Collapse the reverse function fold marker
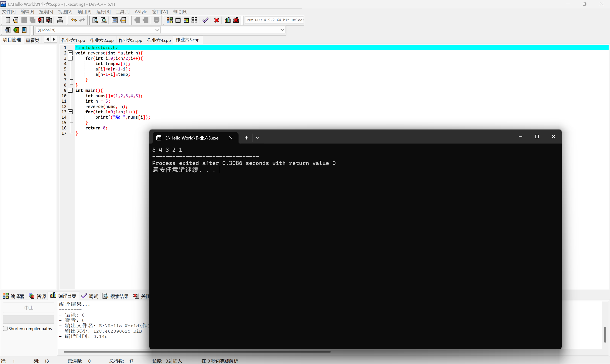 (71, 53)
